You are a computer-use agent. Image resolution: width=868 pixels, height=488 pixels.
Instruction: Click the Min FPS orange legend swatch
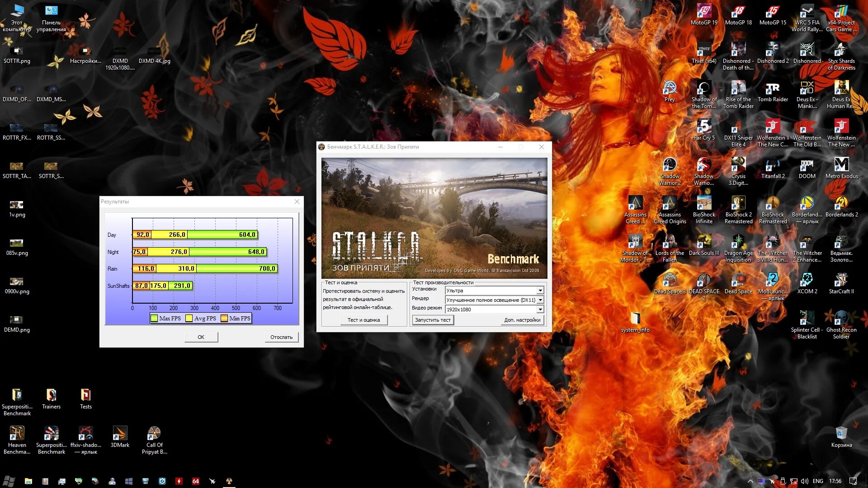tap(224, 319)
